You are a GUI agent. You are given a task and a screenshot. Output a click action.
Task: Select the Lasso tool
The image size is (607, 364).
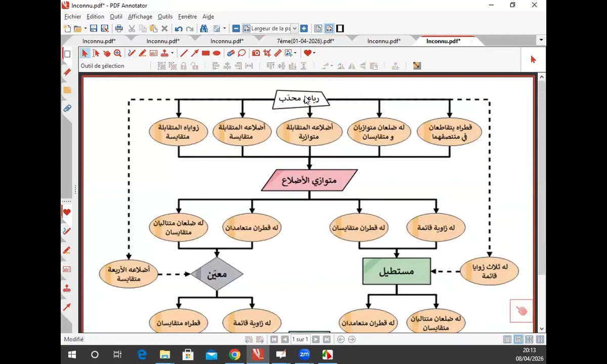(242, 53)
